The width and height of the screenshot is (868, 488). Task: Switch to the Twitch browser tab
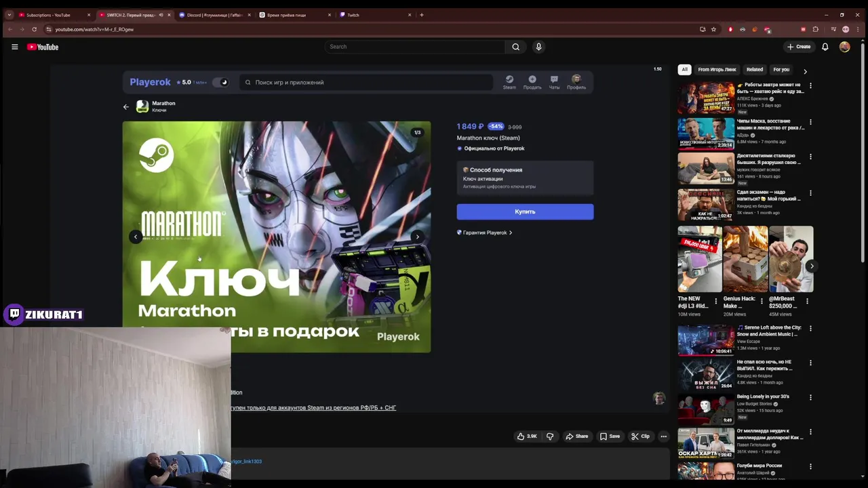pyautogui.click(x=374, y=15)
